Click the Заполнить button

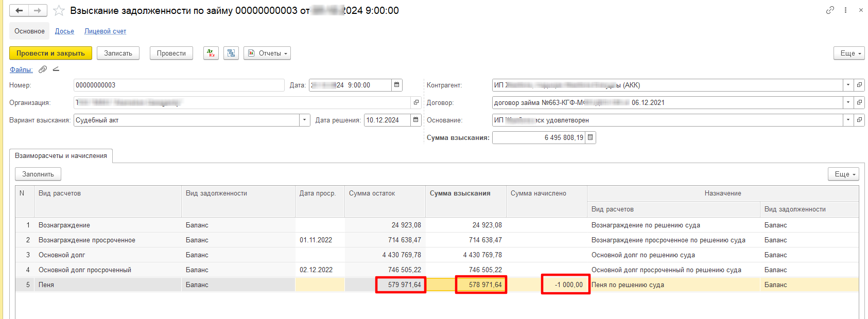[x=38, y=174]
